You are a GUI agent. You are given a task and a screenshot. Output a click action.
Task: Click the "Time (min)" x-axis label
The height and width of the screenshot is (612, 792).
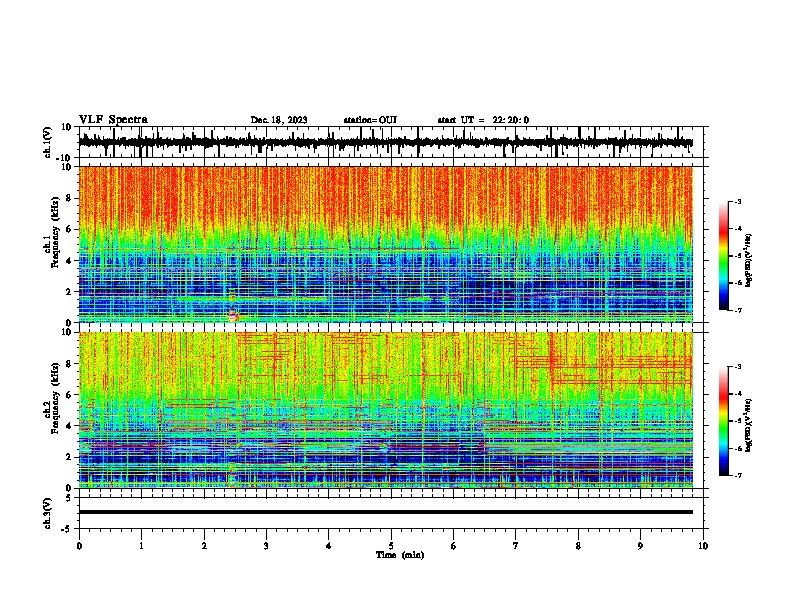(400, 555)
